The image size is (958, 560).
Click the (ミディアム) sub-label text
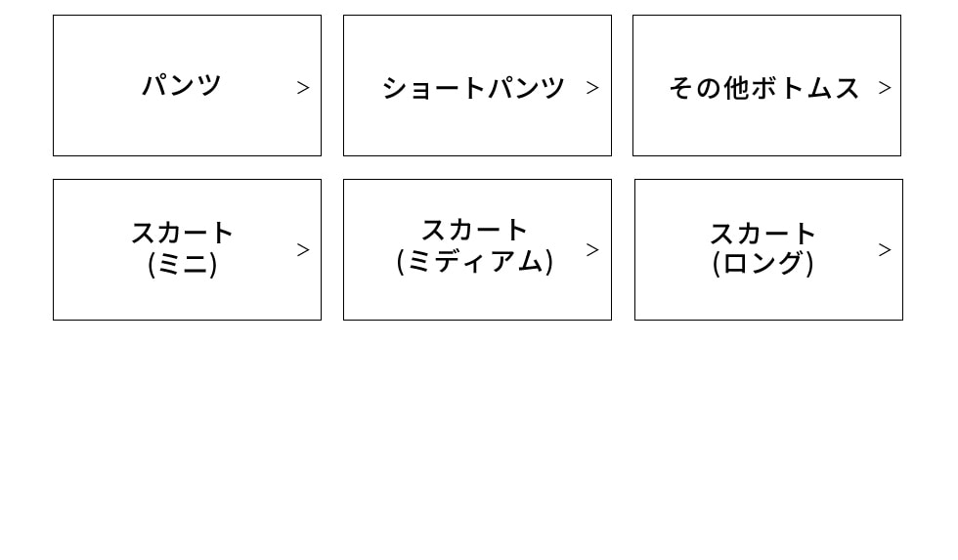(x=475, y=262)
